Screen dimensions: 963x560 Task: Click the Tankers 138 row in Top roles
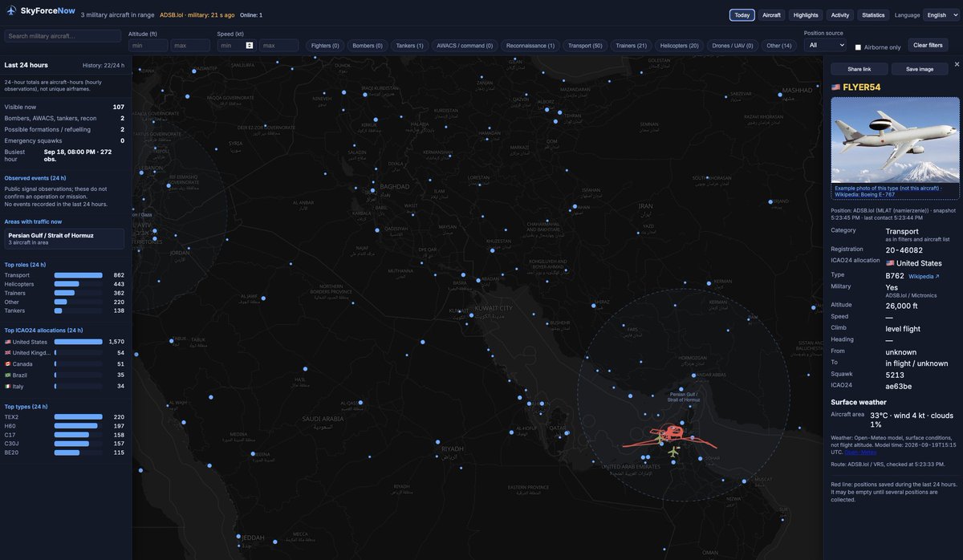pyautogui.click(x=64, y=310)
